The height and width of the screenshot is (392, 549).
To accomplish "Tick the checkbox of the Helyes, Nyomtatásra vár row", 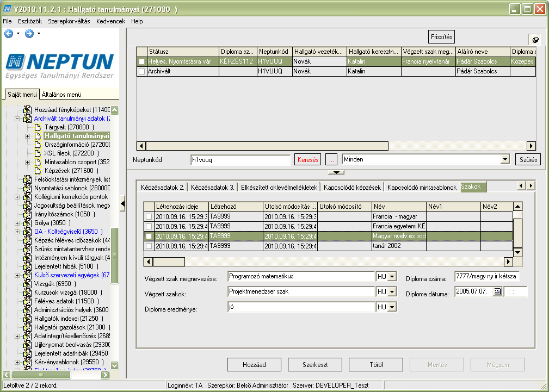I will 141,61.
